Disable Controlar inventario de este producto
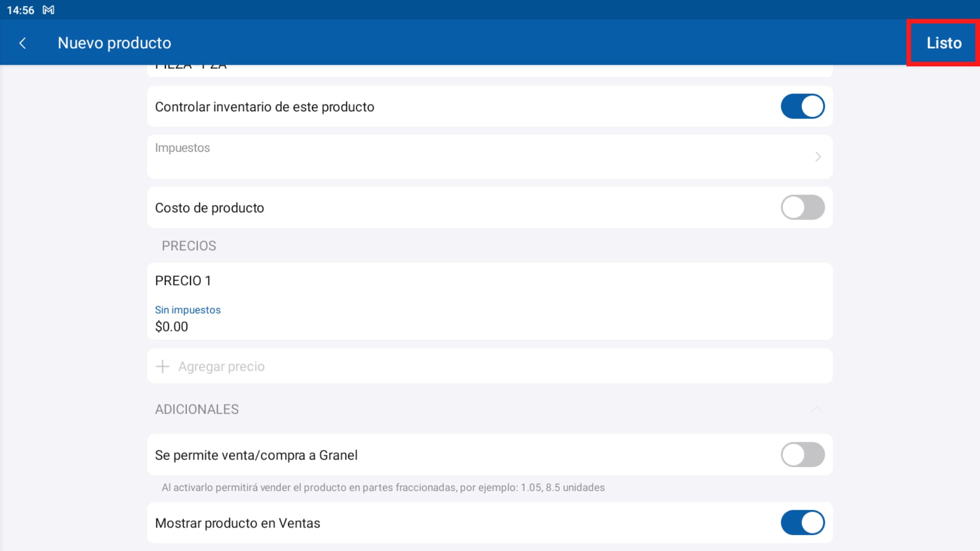Viewport: 980px width, 551px height. coord(802,107)
